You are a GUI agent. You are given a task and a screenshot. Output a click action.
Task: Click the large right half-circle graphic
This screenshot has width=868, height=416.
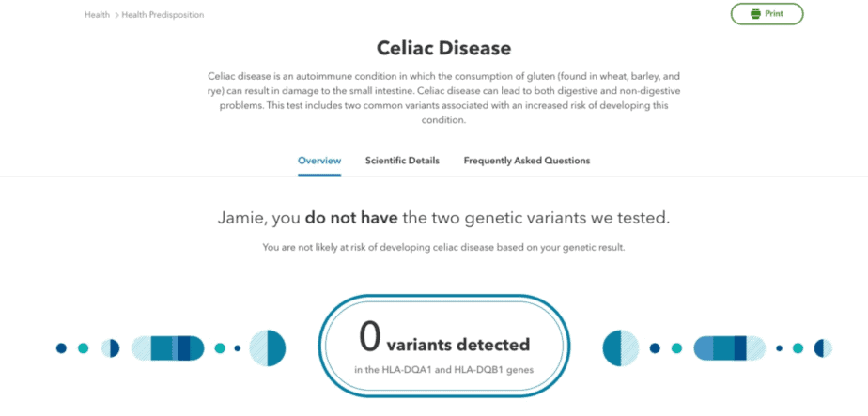click(621, 348)
